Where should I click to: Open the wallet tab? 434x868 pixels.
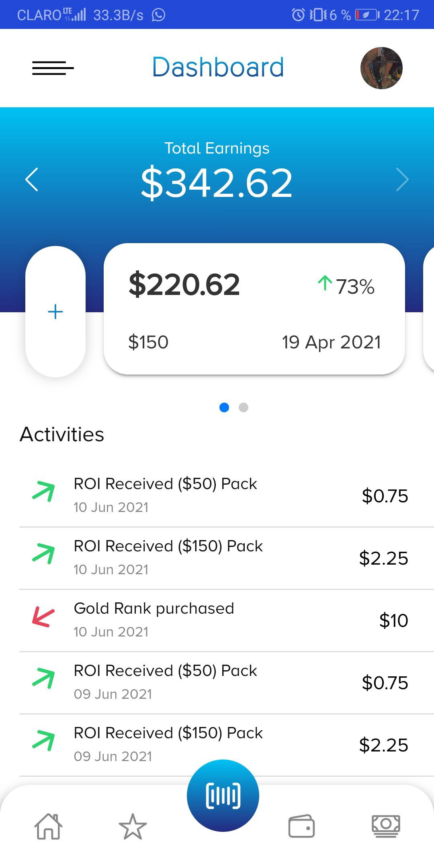(x=301, y=826)
